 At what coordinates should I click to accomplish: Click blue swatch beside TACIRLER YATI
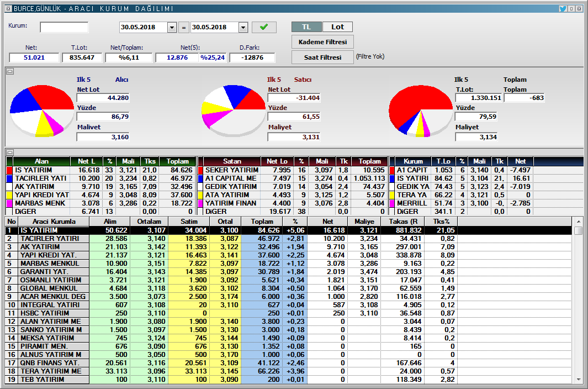coord(10,178)
